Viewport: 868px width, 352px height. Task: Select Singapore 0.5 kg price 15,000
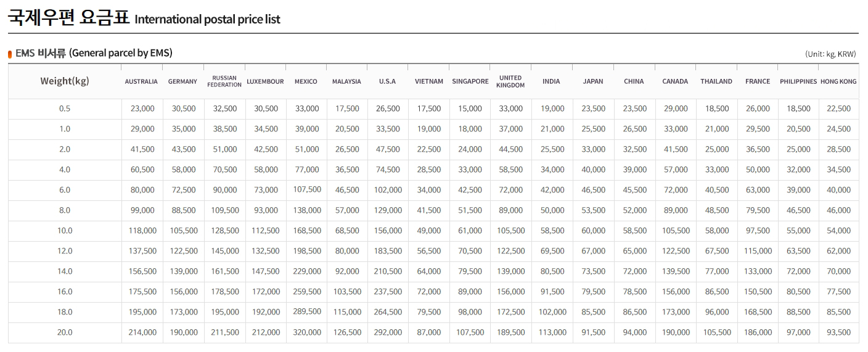point(470,108)
